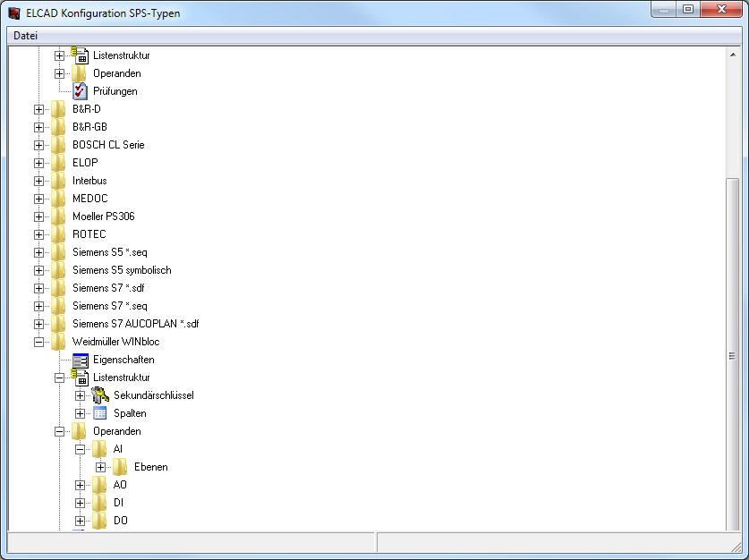749x560 pixels.
Task: Open the Datei menu
Action: (x=25, y=35)
